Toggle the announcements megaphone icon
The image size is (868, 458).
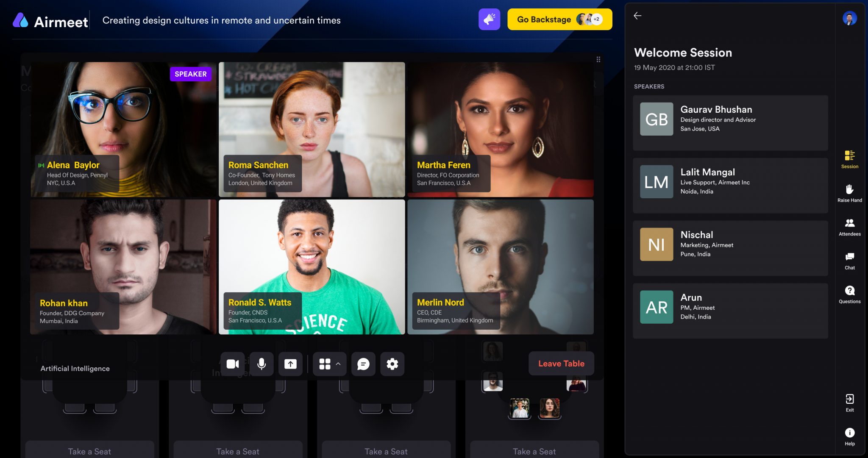point(489,19)
